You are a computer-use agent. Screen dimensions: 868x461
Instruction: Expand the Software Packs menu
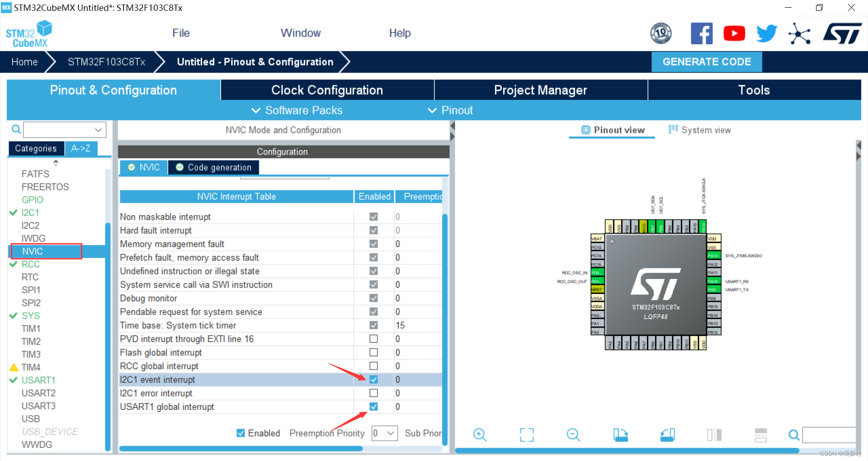pyautogui.click(x=297, y=110)
